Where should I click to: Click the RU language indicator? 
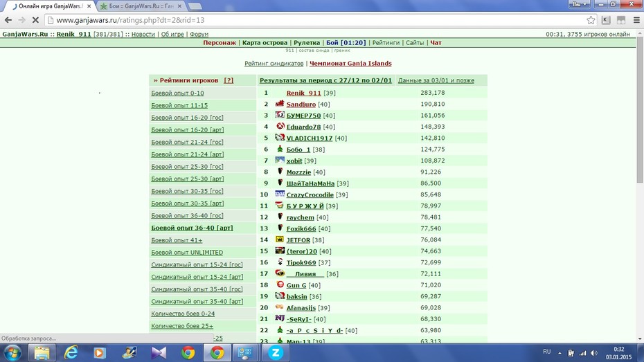[546, 352]
